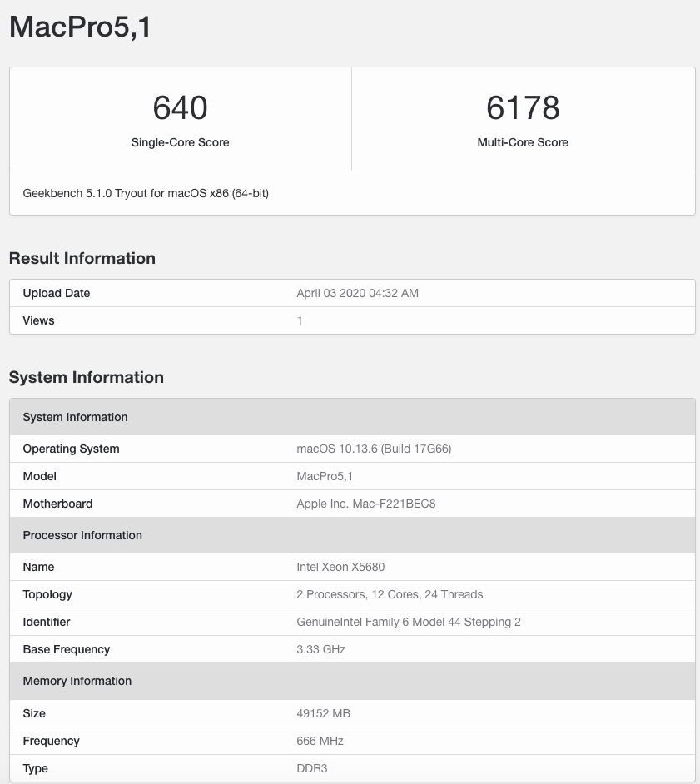Select the Intel Xeon X5680 value
The width and height of the screenshot is (700, 784).
340,567
